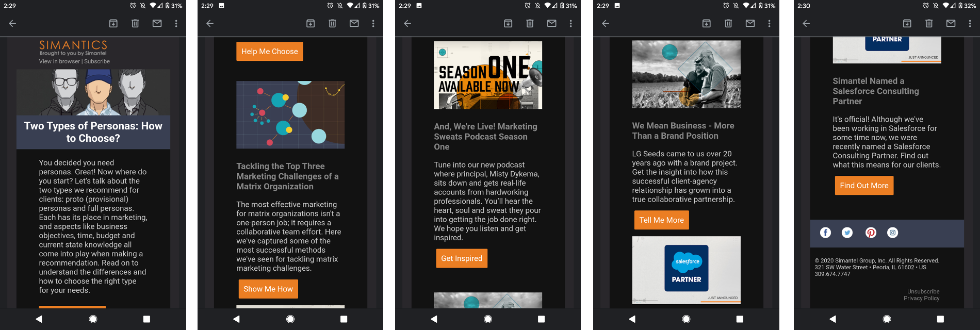Image resolution: width=980 pixels, height=330 pixels.
Task: Go back from the Matrix Organization email screen
Action: 210,23
